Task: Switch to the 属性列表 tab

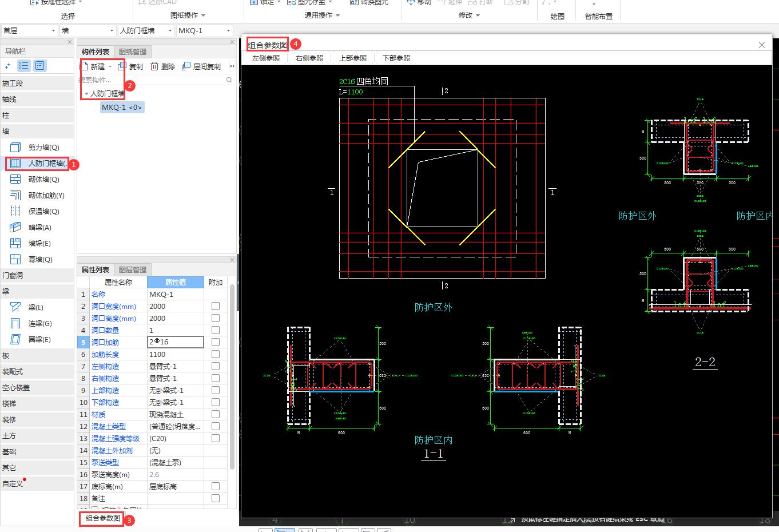Action: coord(96,269)
